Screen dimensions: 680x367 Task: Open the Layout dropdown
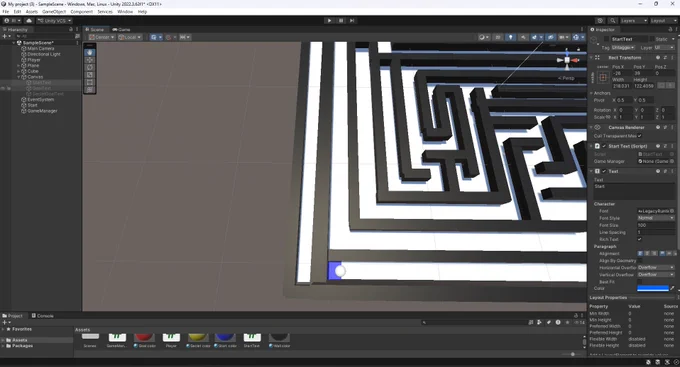663,20
